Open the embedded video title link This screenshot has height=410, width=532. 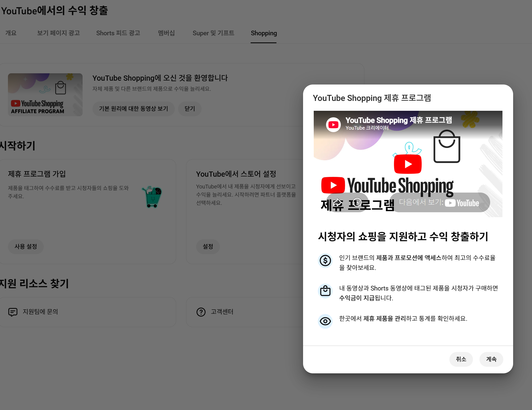(x=398, y=120)
